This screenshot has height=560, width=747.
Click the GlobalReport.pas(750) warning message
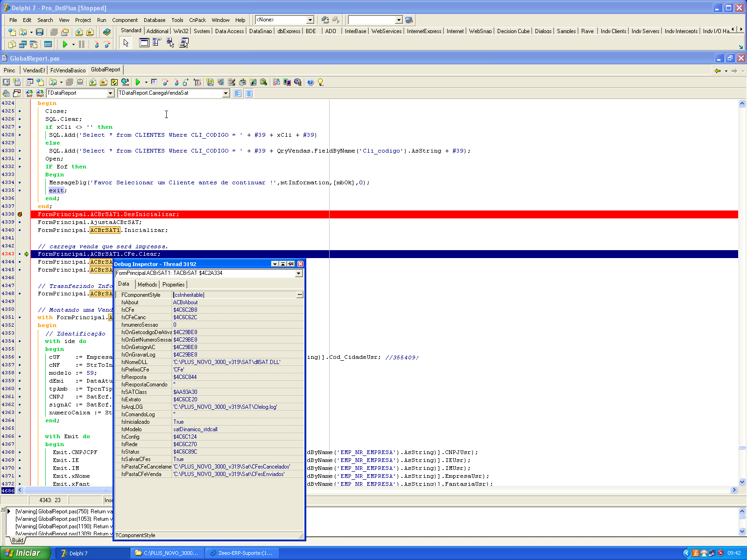click(64, 511)
